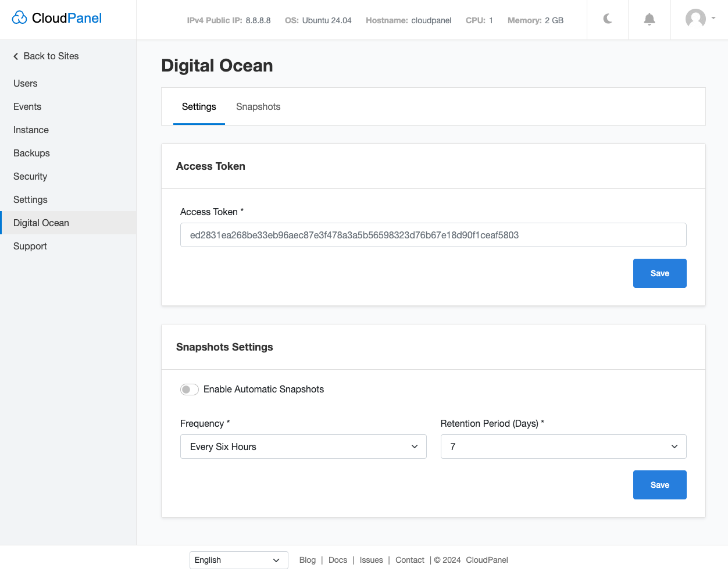Visit the Blog footer link
The image size is (728, 575).
(x=307, y=560)
